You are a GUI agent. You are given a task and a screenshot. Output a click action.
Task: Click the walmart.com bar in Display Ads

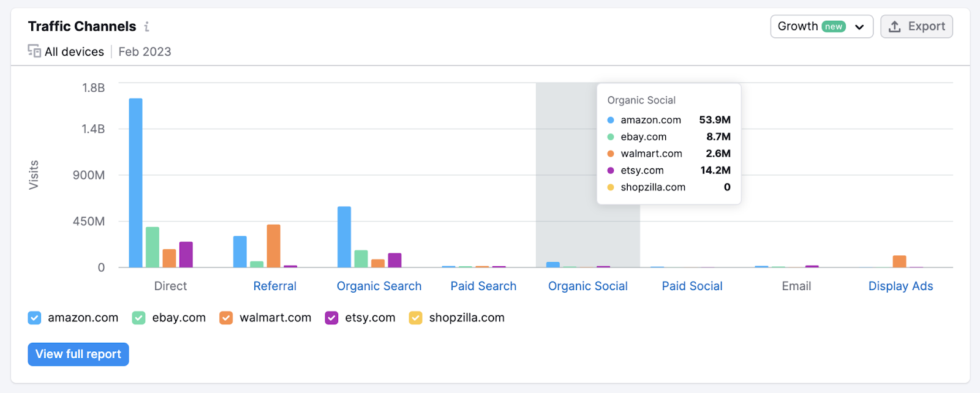pos(900,261)
